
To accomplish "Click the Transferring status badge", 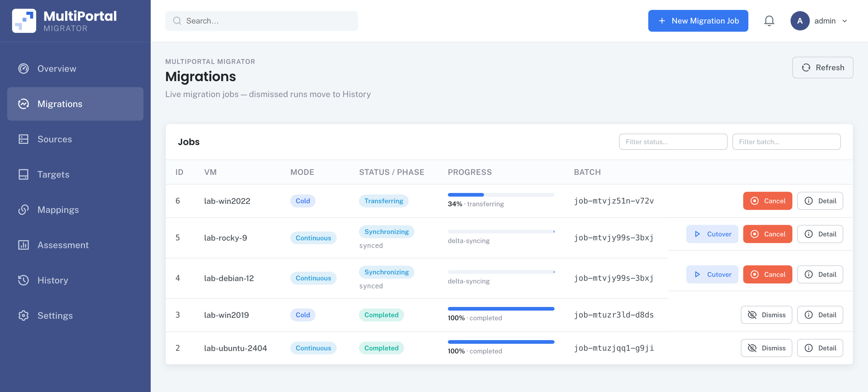I will click(x=384, y=201).
